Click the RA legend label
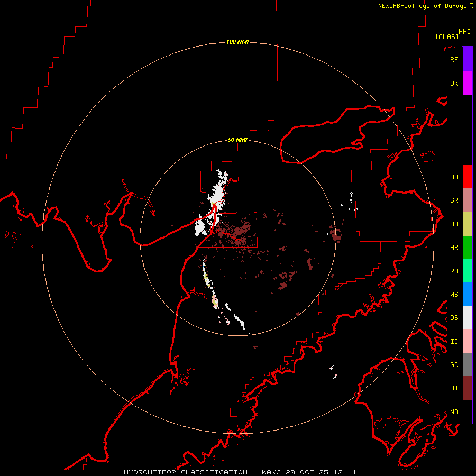 (x=454, y=271)
